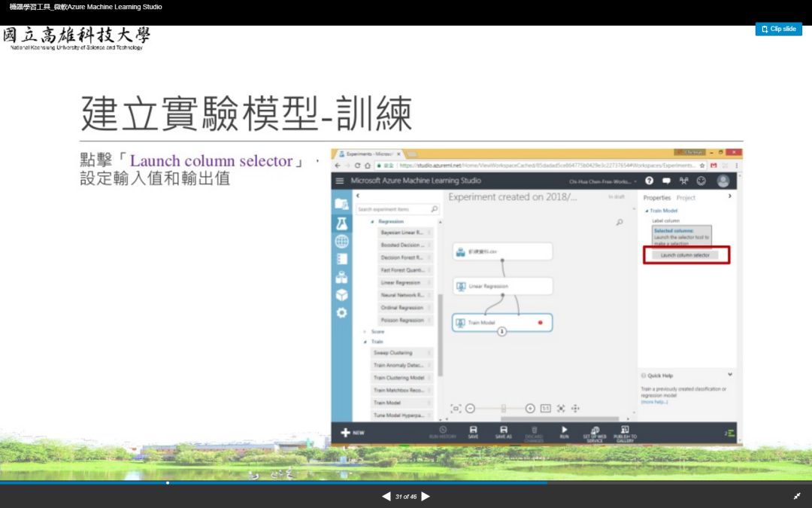Image resolution: width=812 pixels, height=508 pixels.
Task: Click the community people icon
Action: (683, 181)
